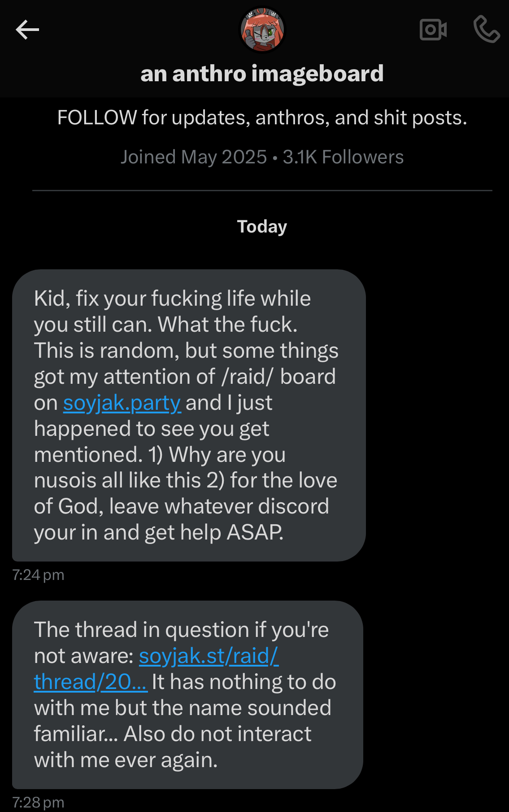Start a video call
509x812 pixels.
tap(433, 30)
